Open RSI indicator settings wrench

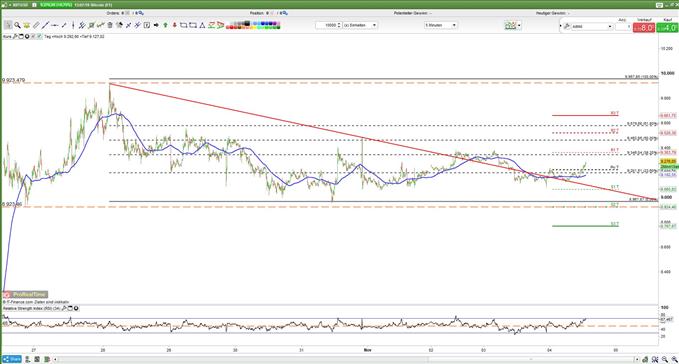[x=64, y=308]
